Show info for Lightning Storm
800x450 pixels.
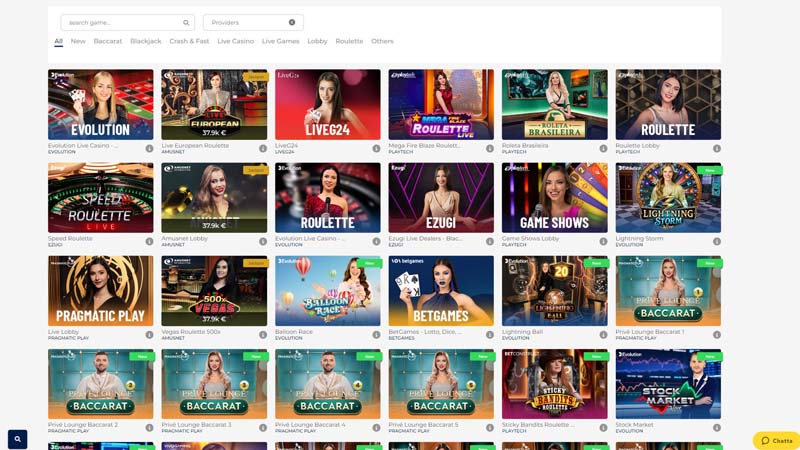click(x=717, y=241)
